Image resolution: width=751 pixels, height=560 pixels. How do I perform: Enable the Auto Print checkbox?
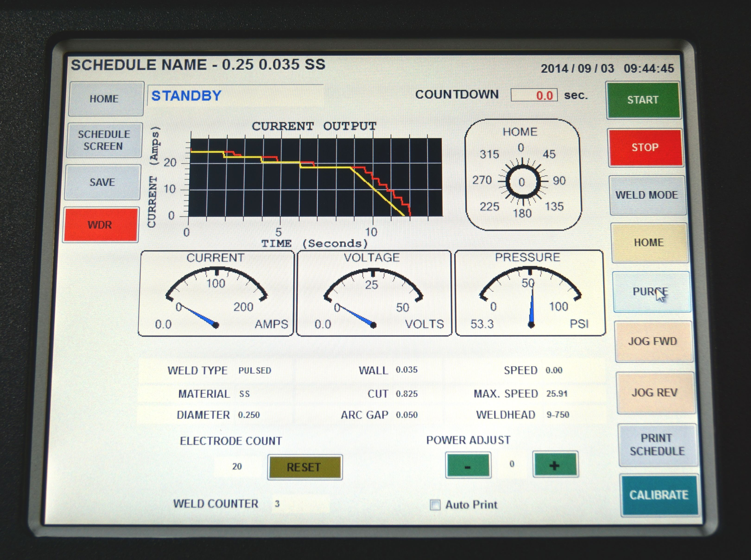click(435, 505)
